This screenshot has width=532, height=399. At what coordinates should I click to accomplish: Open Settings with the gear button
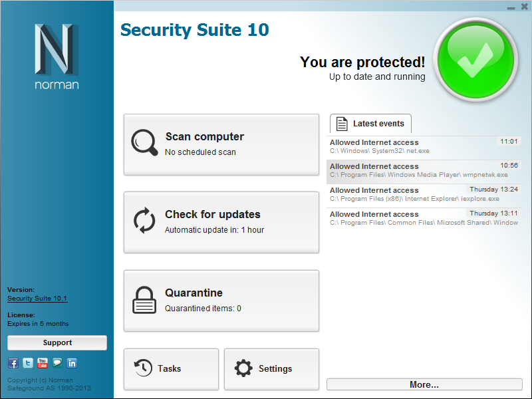tap(271, 368)
